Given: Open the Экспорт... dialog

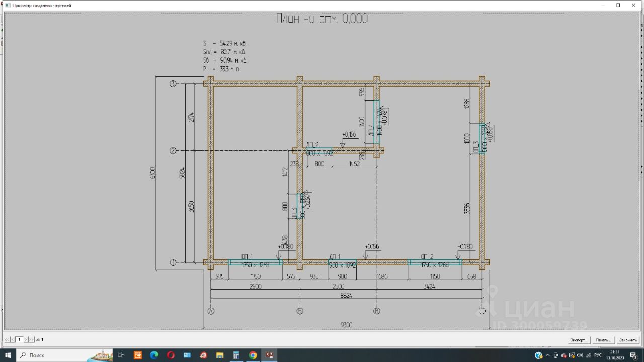Looking at the screenshot, I should pos(579,340).
